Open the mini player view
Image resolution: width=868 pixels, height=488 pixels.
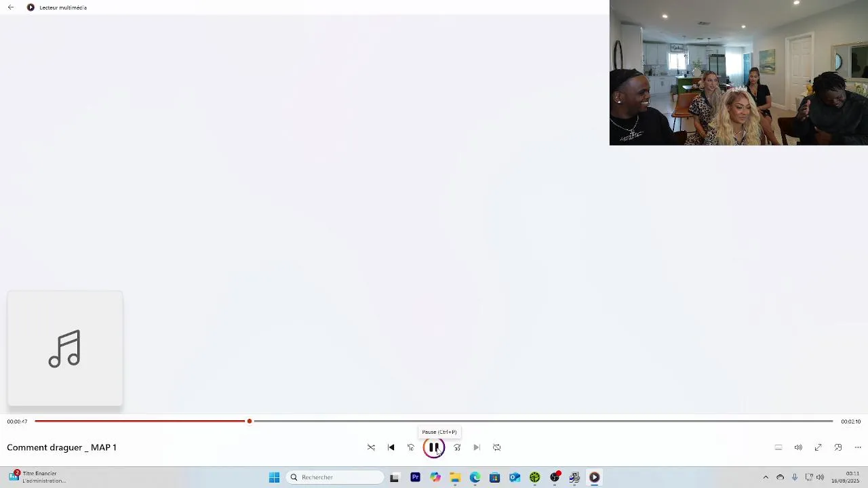[x=838, y=447]
